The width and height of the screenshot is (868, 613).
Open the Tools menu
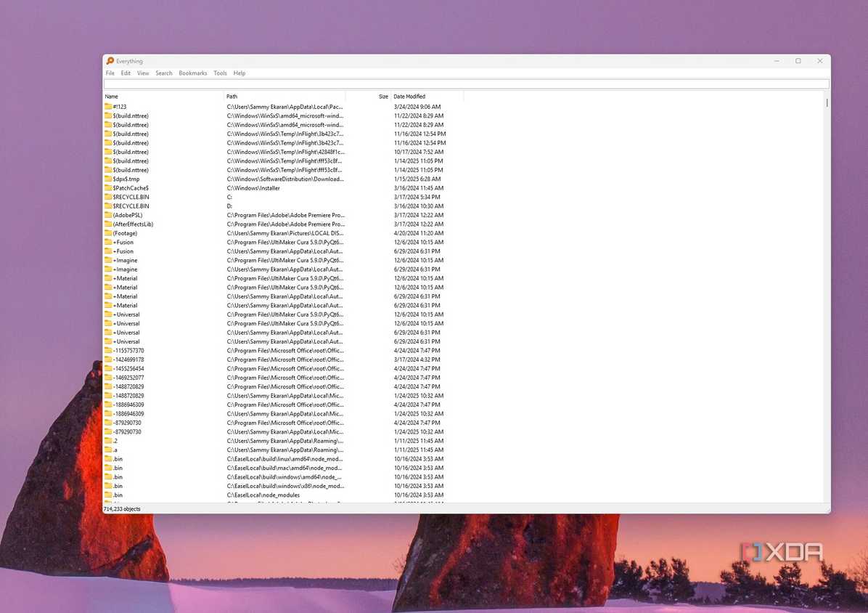[x=221, y=73]
